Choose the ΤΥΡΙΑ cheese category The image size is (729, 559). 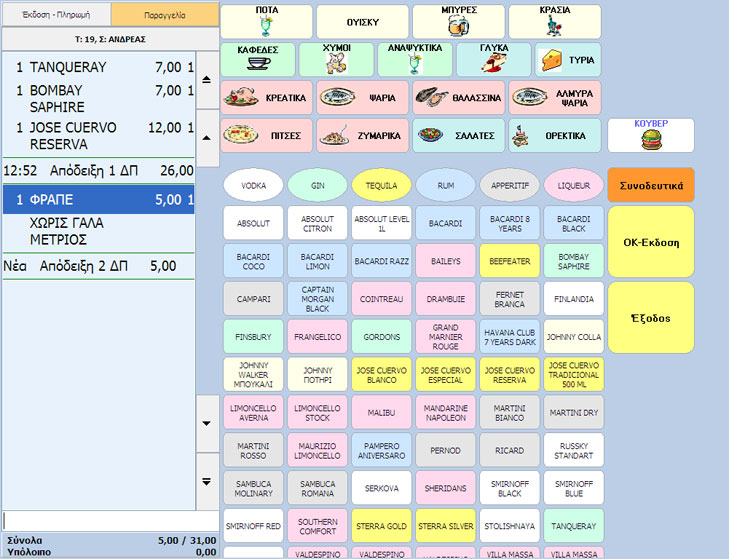coord(568,59)
